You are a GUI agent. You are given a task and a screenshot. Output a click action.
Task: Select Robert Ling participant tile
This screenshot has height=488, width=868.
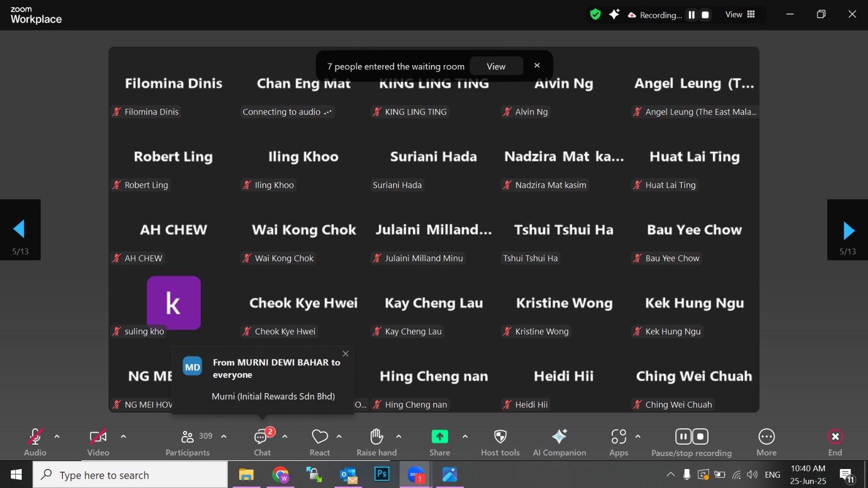point(174,157)
